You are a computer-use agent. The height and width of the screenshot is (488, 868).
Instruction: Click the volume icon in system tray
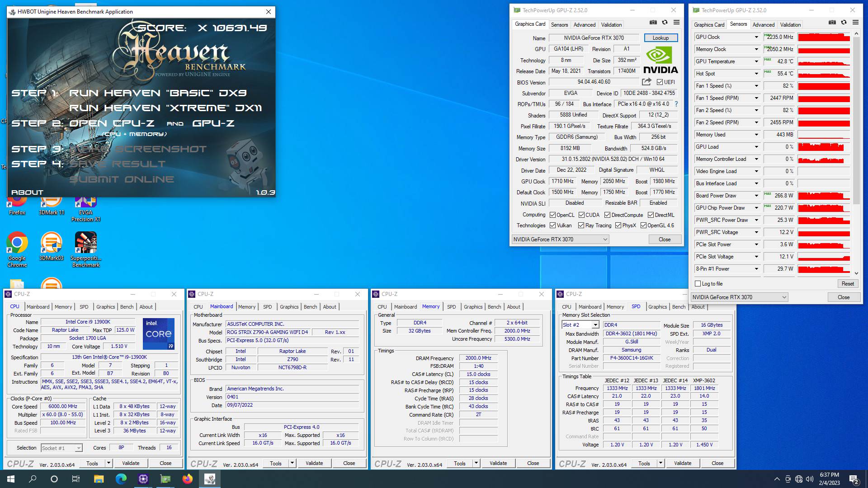tap(809, 479)
